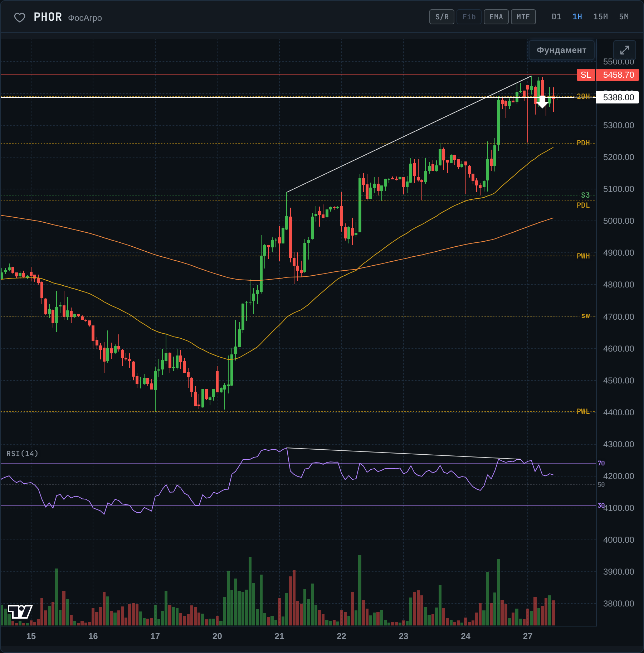Select the PWL level label
The height and width of the screenshot is (653, 644).
583,411
